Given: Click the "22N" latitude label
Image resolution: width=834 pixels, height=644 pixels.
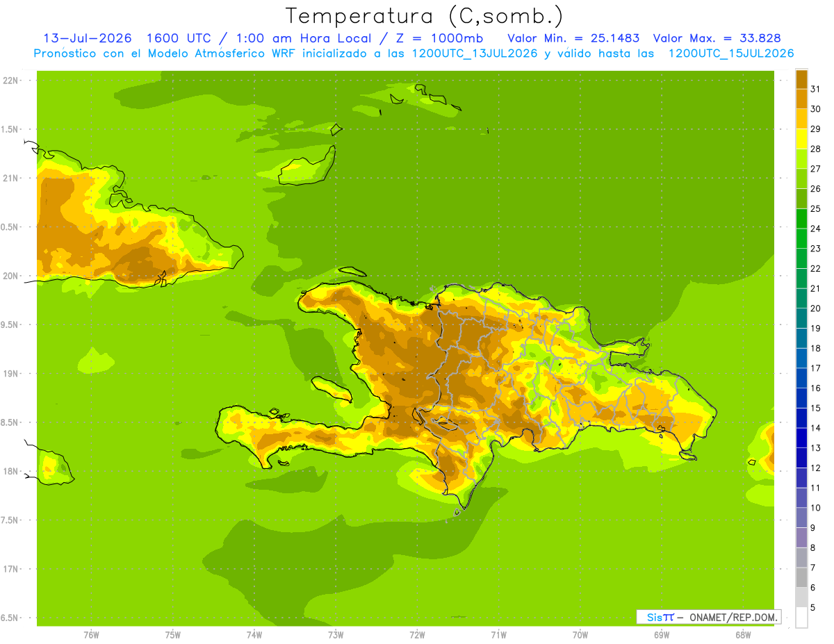Looking at the screenshot, I should tap(11, 81).
